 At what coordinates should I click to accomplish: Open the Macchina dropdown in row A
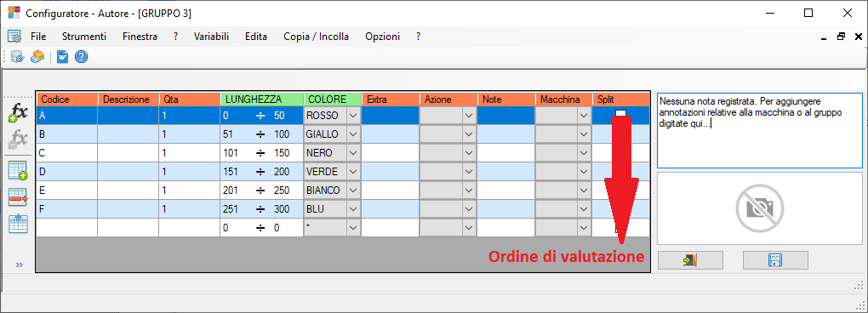(x=584, y=115)
